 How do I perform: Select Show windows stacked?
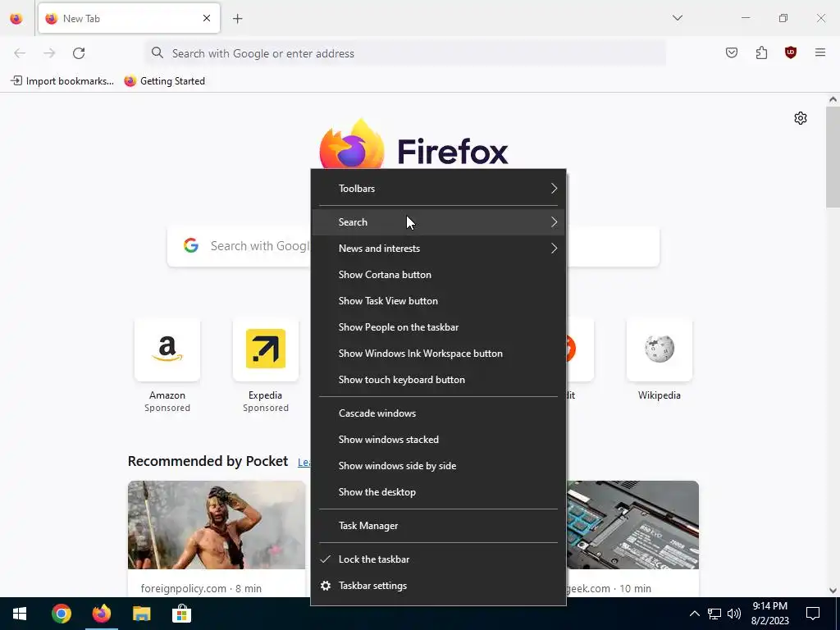pyautogui.click(x=438, y=440)
